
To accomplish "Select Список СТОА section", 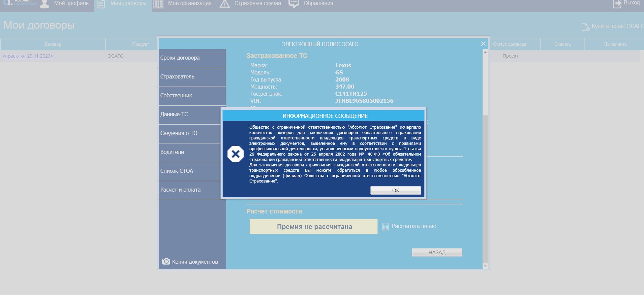I will [x=190, y=171].
